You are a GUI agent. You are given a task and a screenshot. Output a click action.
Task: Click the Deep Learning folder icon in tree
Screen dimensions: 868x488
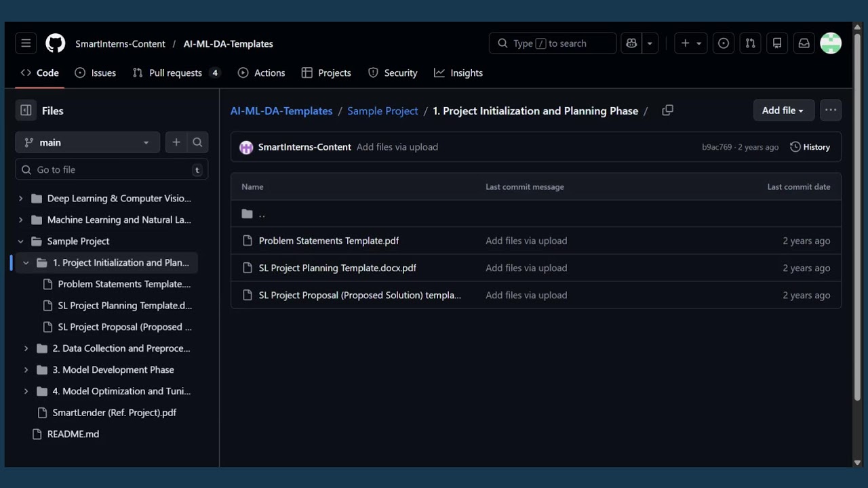coord(37,199)
